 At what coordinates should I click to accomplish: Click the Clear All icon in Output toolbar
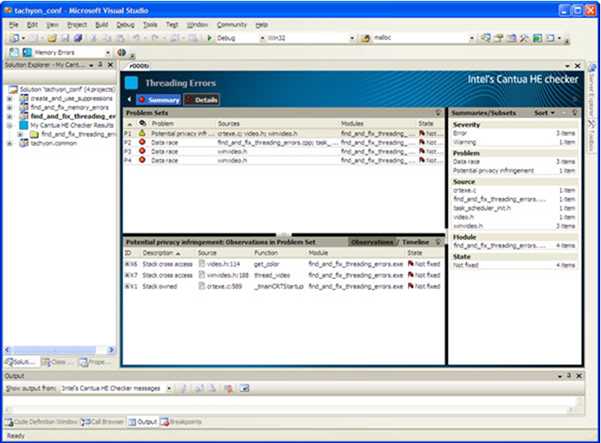pyautogui.click(x=228, y=388)
